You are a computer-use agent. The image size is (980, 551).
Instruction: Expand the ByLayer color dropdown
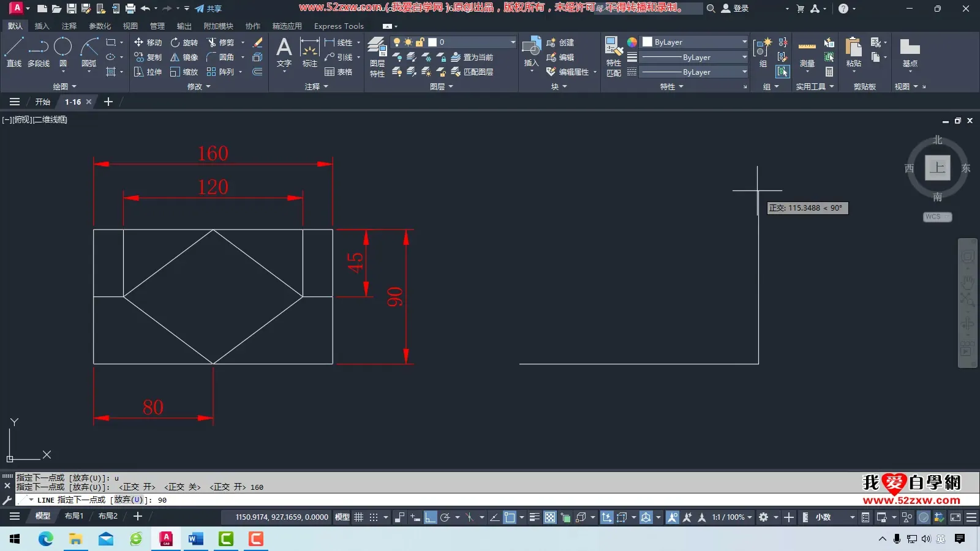pos(744,42)
